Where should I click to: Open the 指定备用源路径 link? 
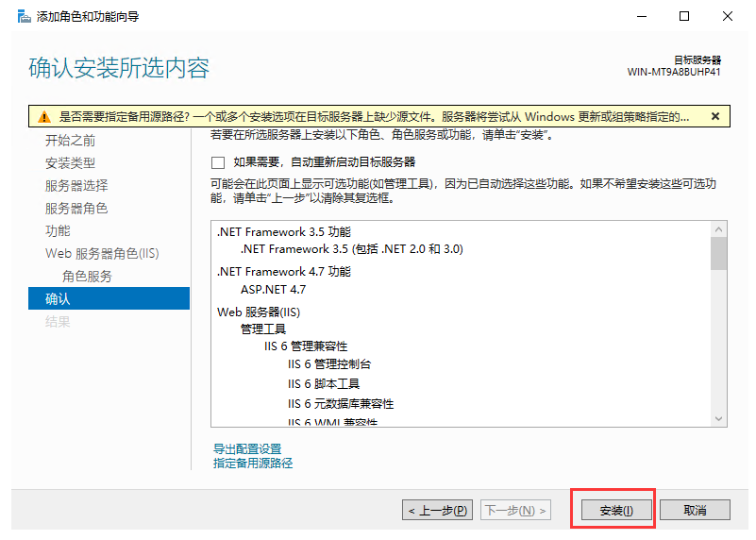pyautogui.click(x=253, y=463)
